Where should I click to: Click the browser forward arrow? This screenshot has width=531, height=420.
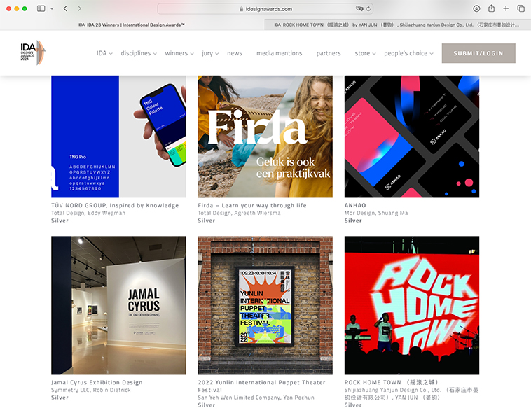point(79,8)
